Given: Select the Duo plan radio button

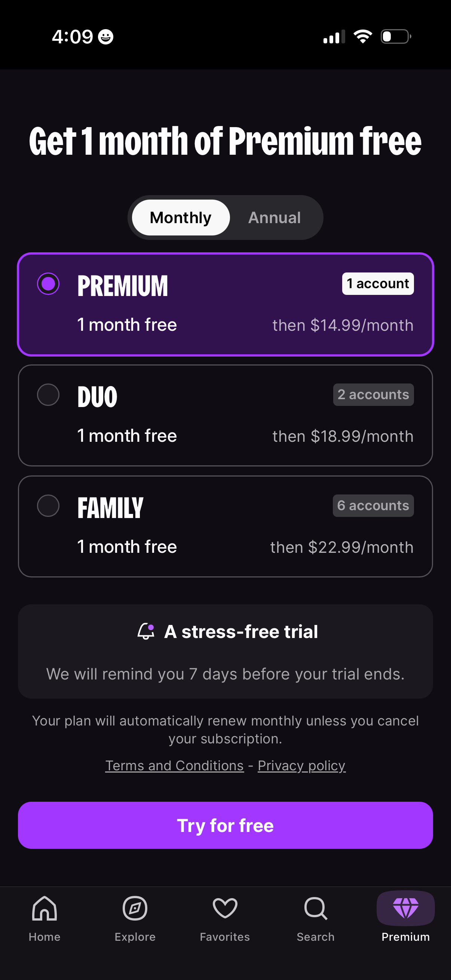Looking at the screenshot, I should (48, 395).
